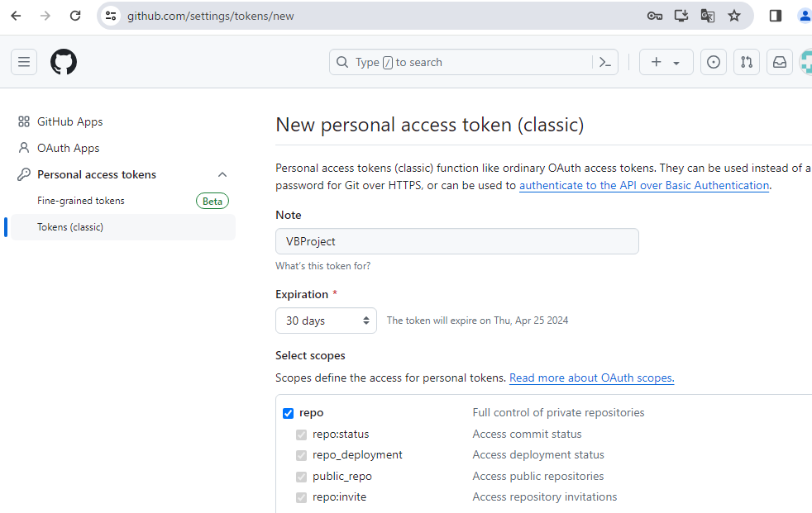Open the command palette icon
The height and width of the screenshot is (513, 812).
[605, 62]
